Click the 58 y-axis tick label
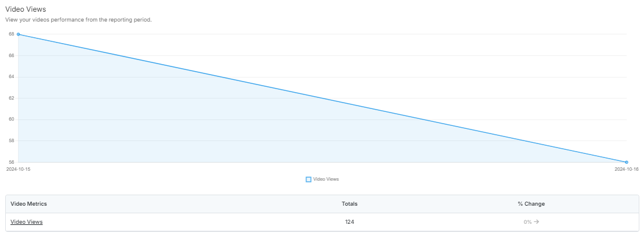The width and height of the screenshot is (644, 236). point(12,141)
